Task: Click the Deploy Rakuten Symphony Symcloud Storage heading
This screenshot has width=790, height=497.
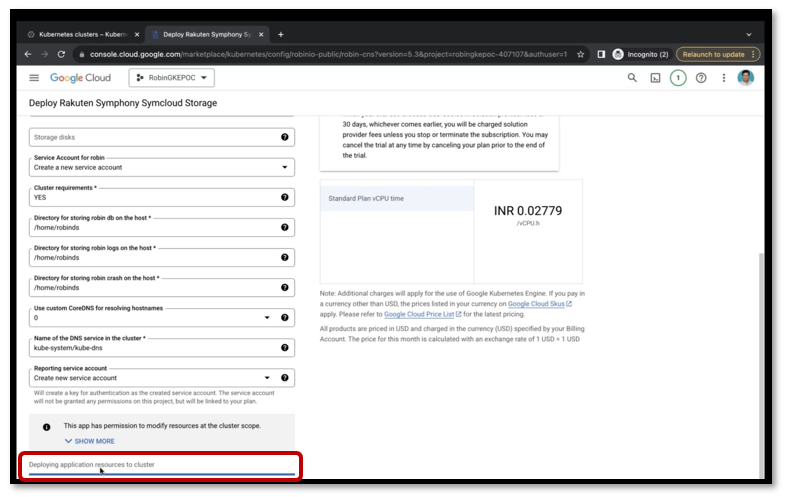Action: point(123,103)
